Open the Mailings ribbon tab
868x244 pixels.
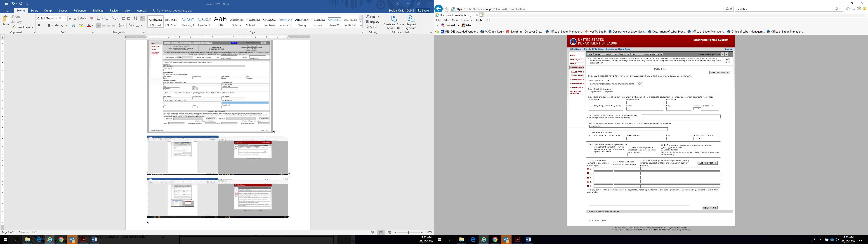point(98,10)
